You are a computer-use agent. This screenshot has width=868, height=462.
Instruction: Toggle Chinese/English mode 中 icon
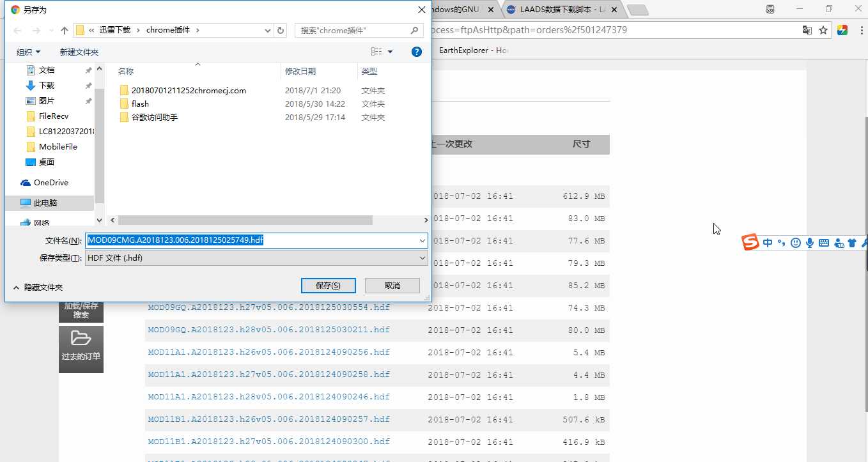(x=768, y=243)
